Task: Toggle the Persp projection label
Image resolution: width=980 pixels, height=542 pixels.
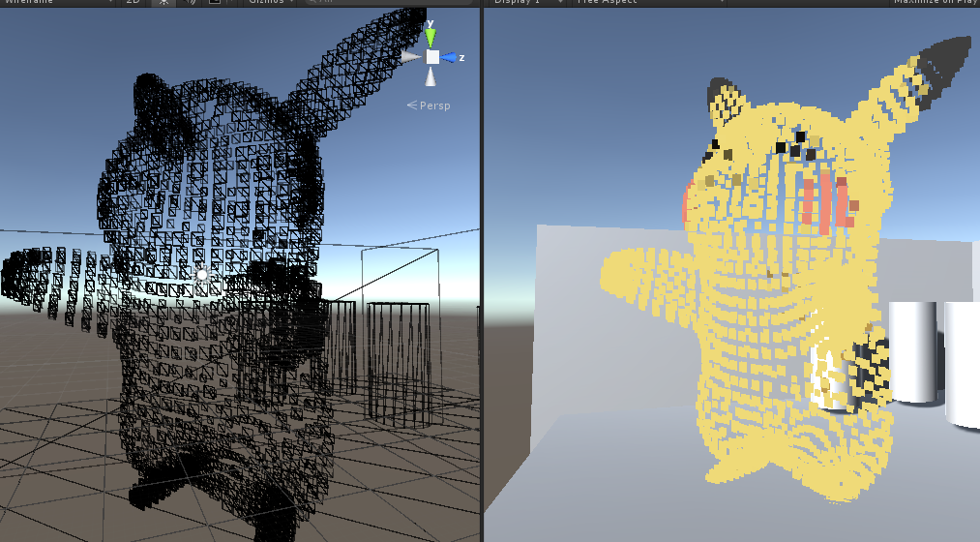Action: click(x=429, y=105)
